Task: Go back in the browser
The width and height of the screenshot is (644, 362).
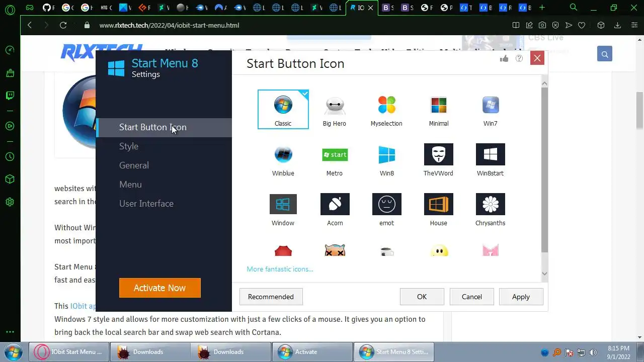Action: click(x=30, y=25)
